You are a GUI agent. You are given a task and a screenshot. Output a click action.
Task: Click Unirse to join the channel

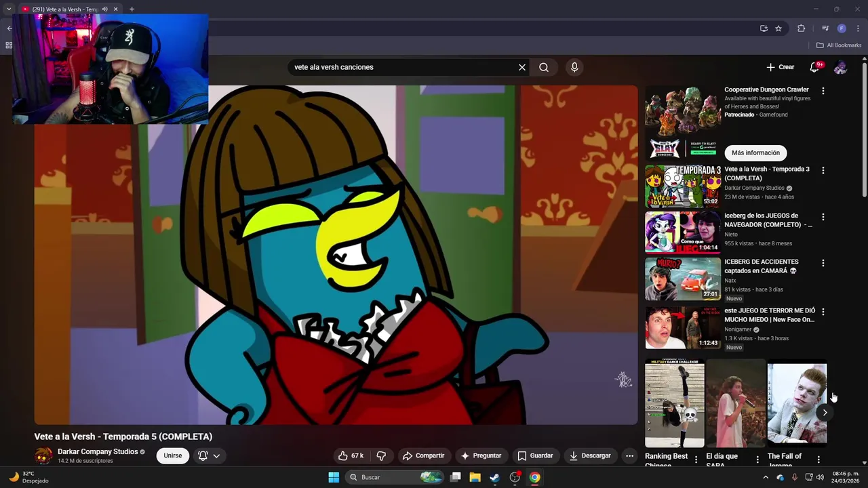173,455
